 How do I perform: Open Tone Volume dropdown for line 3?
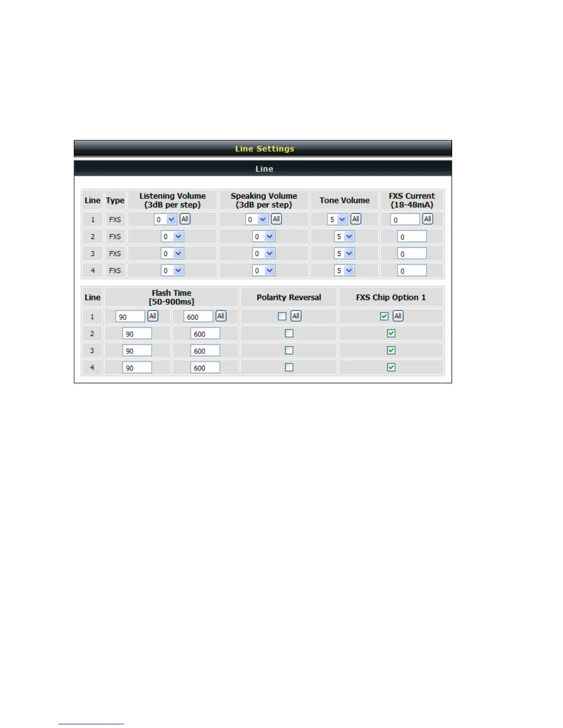coord(345,254)
